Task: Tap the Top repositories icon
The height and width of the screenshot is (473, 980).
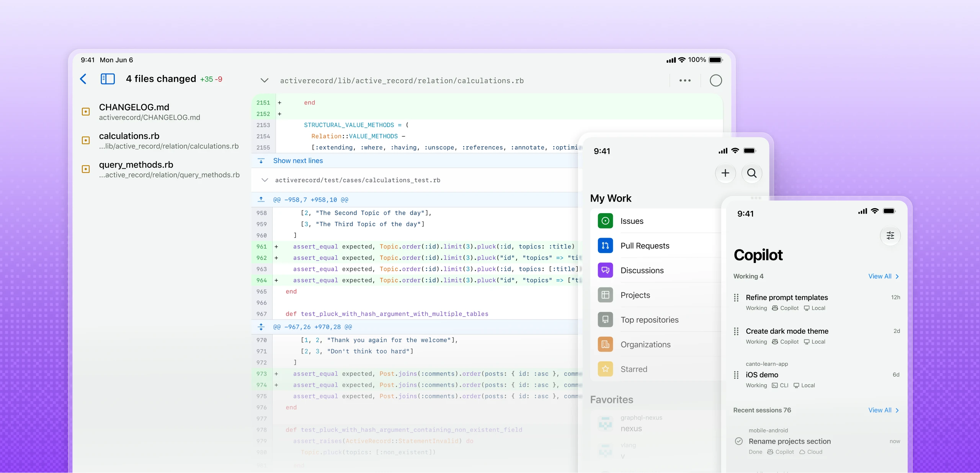Action: [605, 320]
